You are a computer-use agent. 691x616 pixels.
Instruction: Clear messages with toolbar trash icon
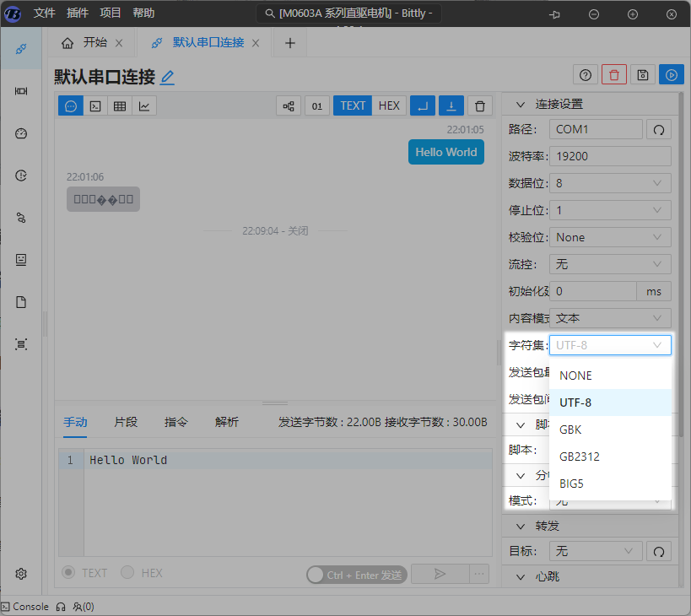click(x=480, y=105)
